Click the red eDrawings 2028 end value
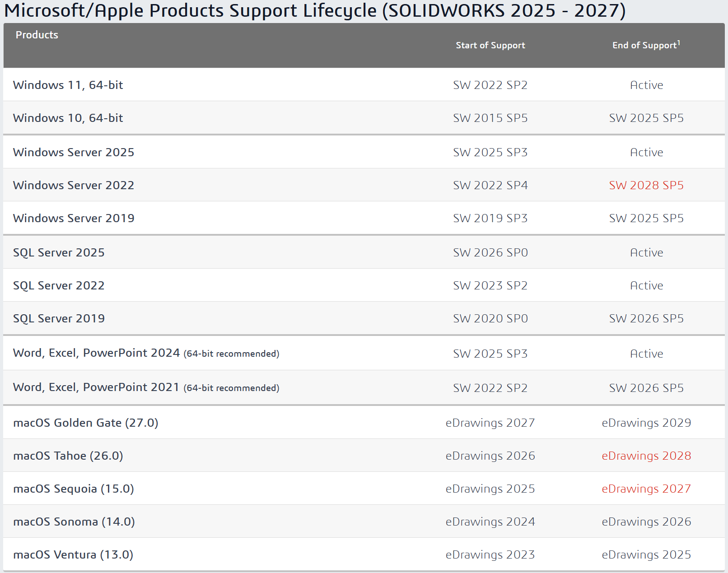Viewport: 728px width, 573px height. (646, 456)
